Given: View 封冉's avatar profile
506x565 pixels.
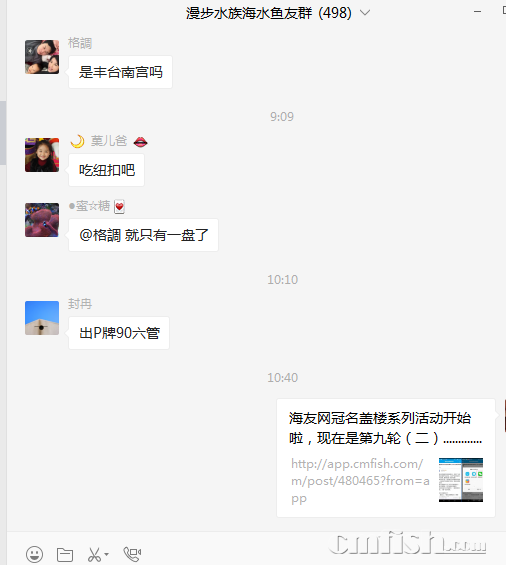Looking at the screenshot, I should coord(42,318).
